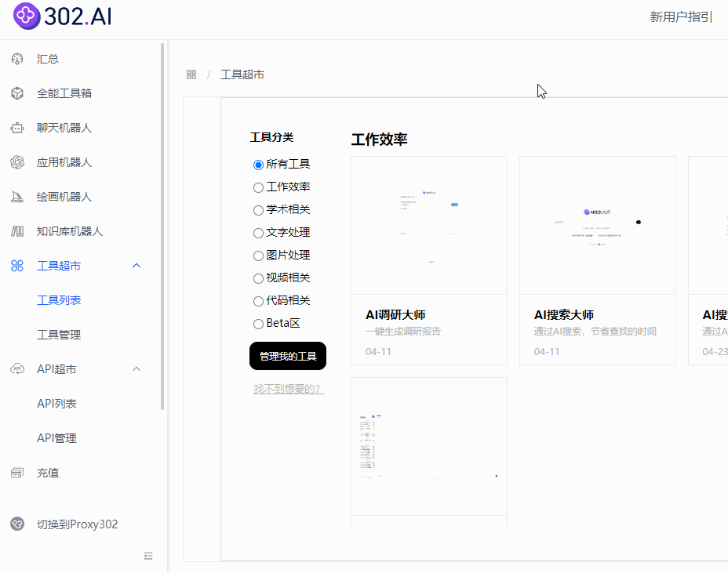
Task: Click 切换到Proxy302 label
Action: click(x=77, y=524)
